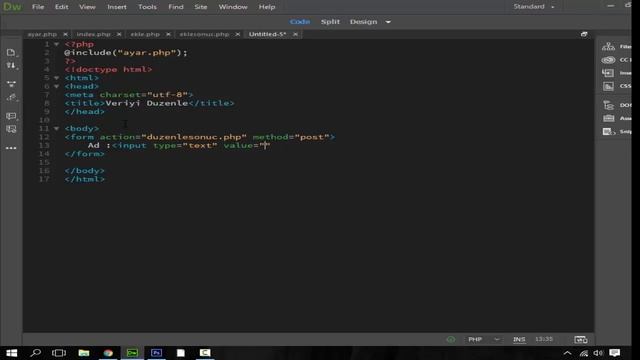The image size is (640, 360).
Task: Click the title text Veriyi Duzenle
Action: (x=147, y=103)
